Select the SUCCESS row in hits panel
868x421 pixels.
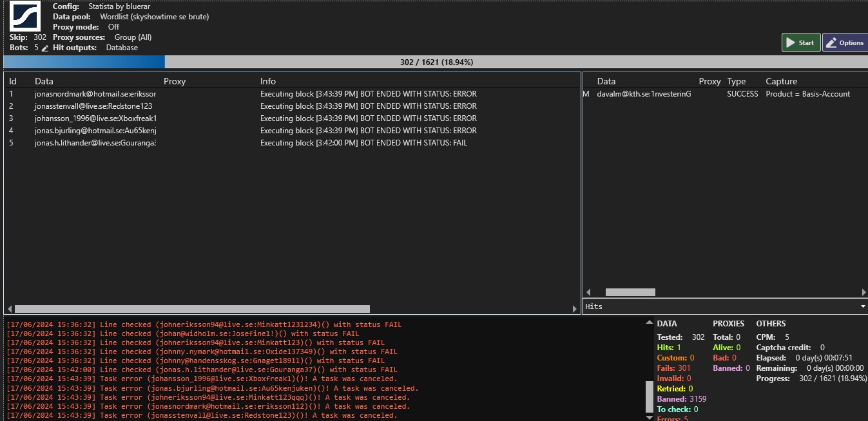(x=709, y=94)
